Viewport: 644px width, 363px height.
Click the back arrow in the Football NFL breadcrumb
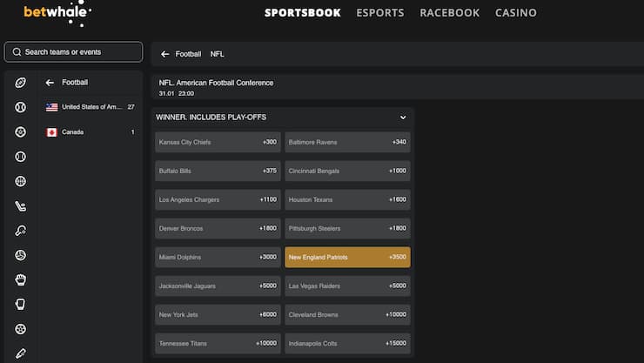tap(165, 54)
